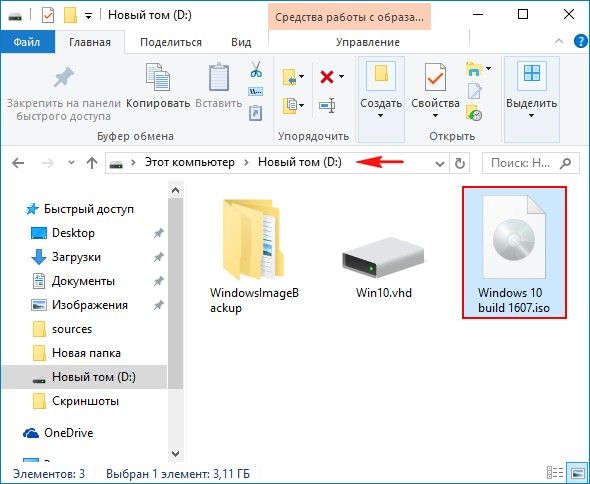The image size is (590, 484).
Task: Click the Copy ribbon icon
Action: pos(158,77)
